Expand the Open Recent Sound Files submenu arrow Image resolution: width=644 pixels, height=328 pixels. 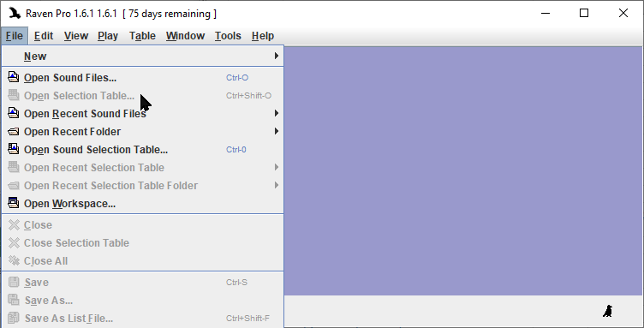[277, 113]
